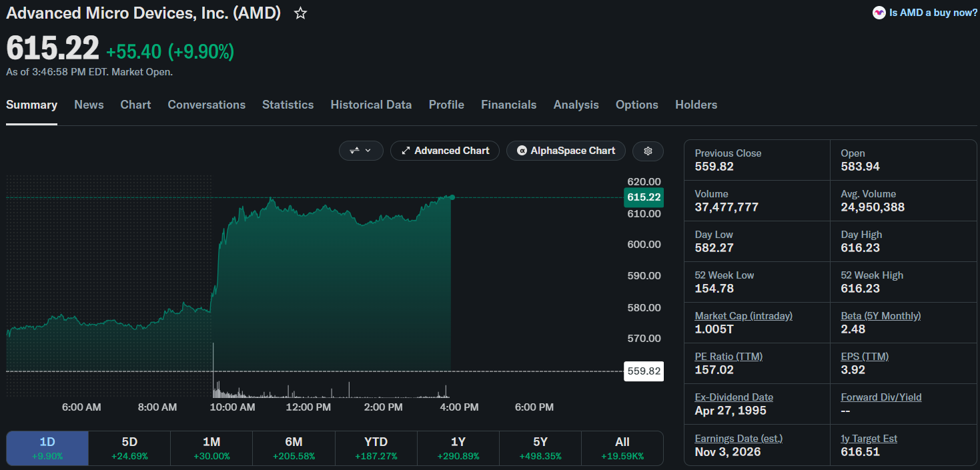The width and height of the screenshot is (980, 470).
Task: Click the PE Ratio (TTM) link
Action: tap(728, 357)
